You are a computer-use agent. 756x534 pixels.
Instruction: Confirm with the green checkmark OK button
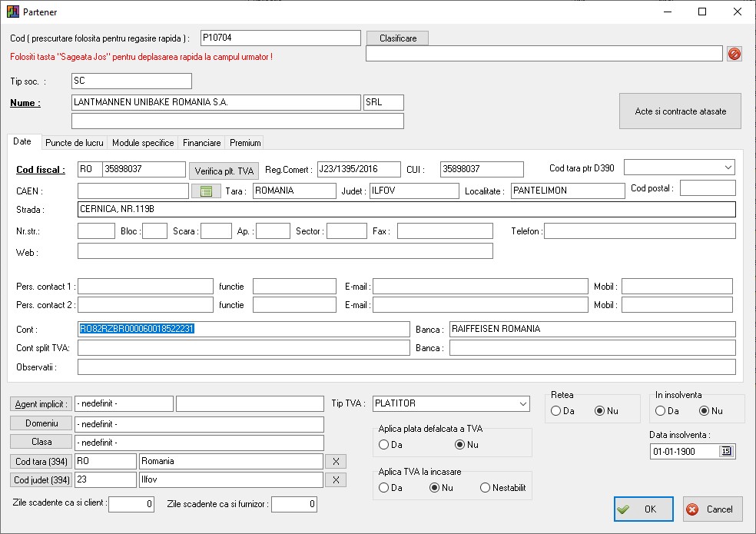(643, 509)
